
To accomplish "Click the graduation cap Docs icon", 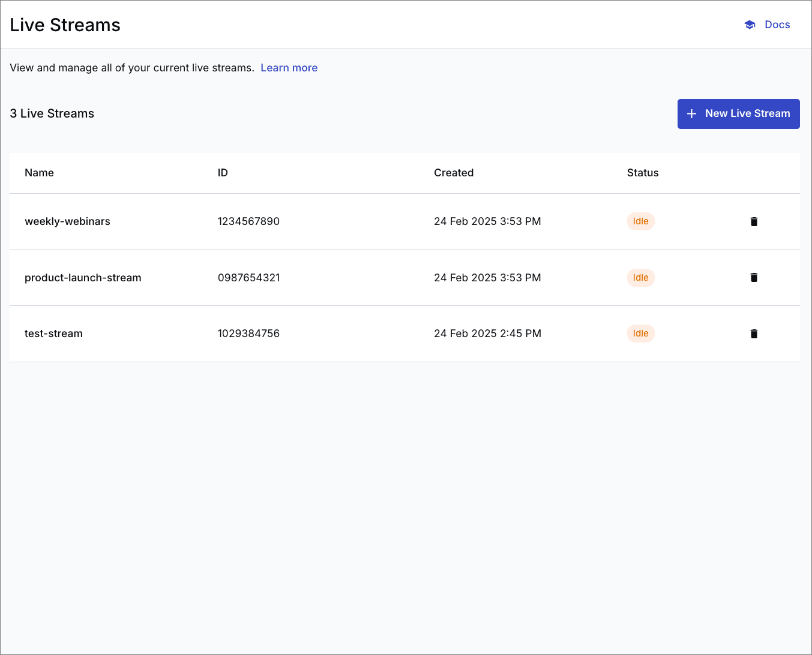I will click(x=750, y=25).
